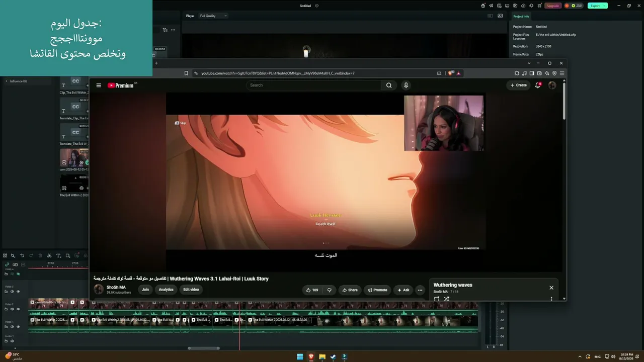The height and width of the screenshot is (362, 644).
Task: Hide the Video 3 track with eye icon
Action: point(18,292)
